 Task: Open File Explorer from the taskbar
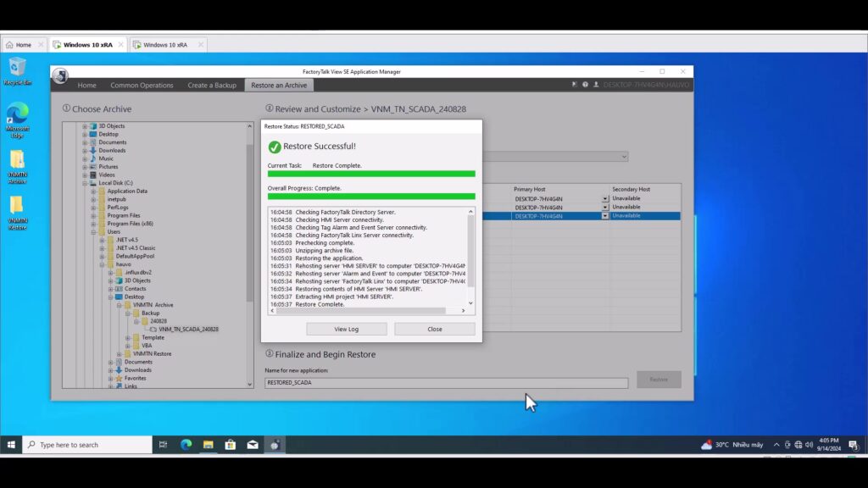tap(208, 445)
